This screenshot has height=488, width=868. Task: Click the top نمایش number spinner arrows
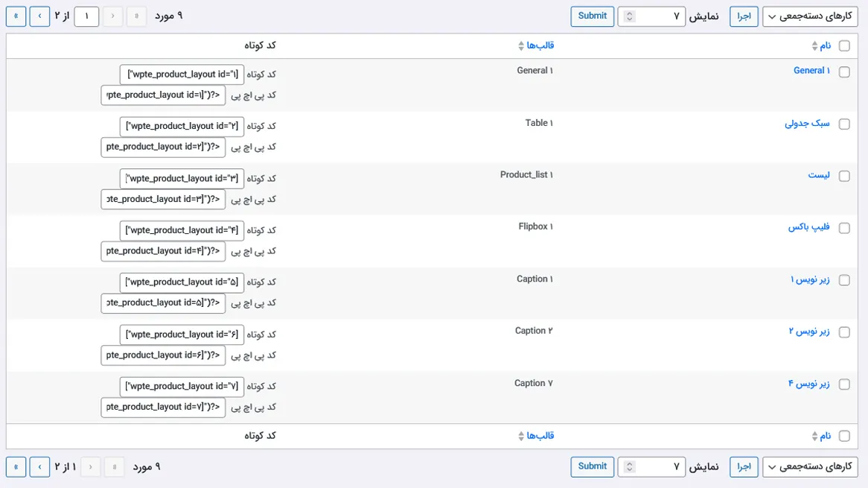(x=629, y=16)
